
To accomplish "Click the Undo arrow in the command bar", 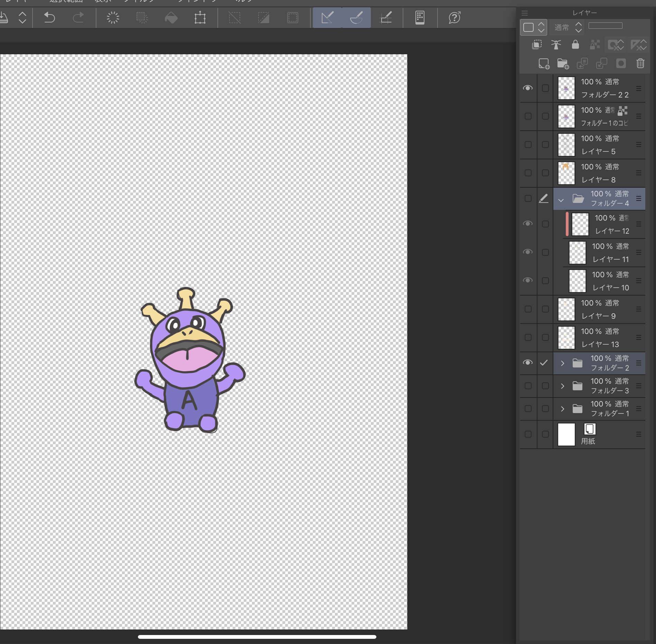I will (x=49, y=17).
